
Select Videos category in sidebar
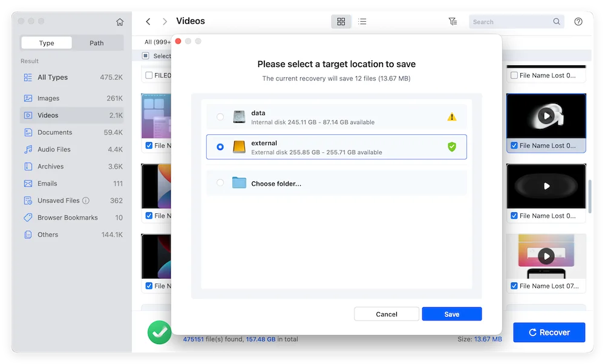pyautogui.click(x=72, y=115)
